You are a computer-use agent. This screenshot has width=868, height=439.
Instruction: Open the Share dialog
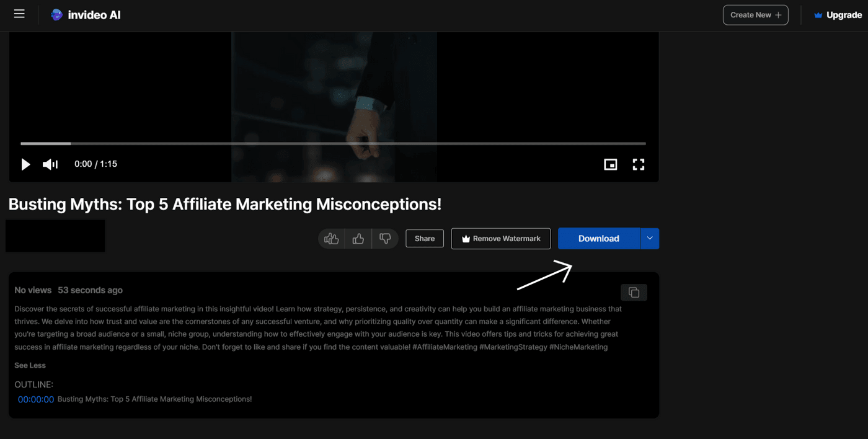[x=424, y=238]
